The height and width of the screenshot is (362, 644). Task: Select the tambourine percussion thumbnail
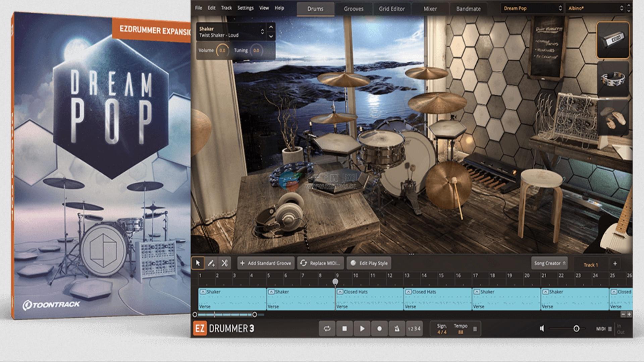(613, 79)
